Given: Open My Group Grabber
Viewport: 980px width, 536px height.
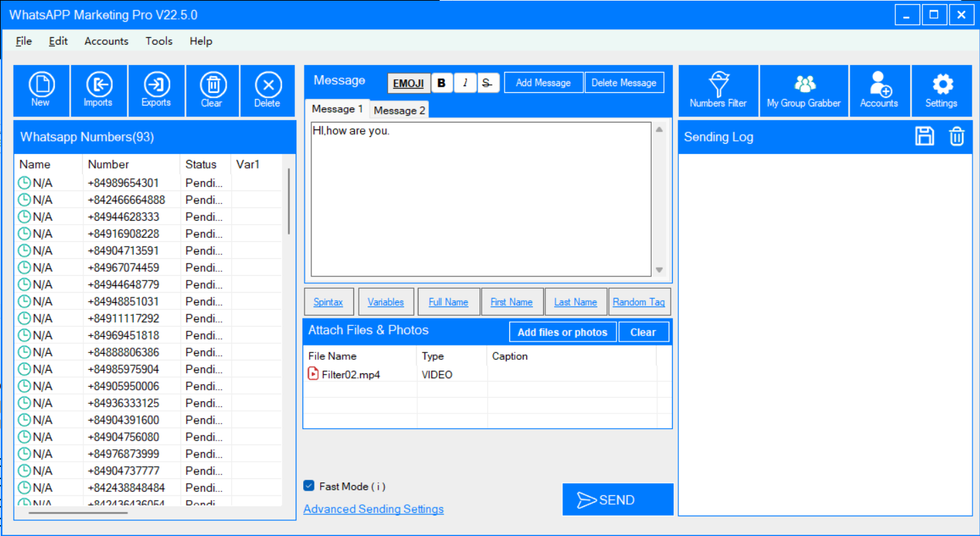Looking at the screenshot, I should tap(804, 90).
